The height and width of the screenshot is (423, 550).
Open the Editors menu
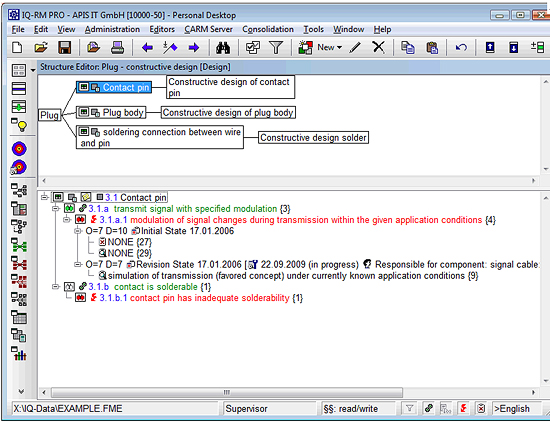(162, 29)
